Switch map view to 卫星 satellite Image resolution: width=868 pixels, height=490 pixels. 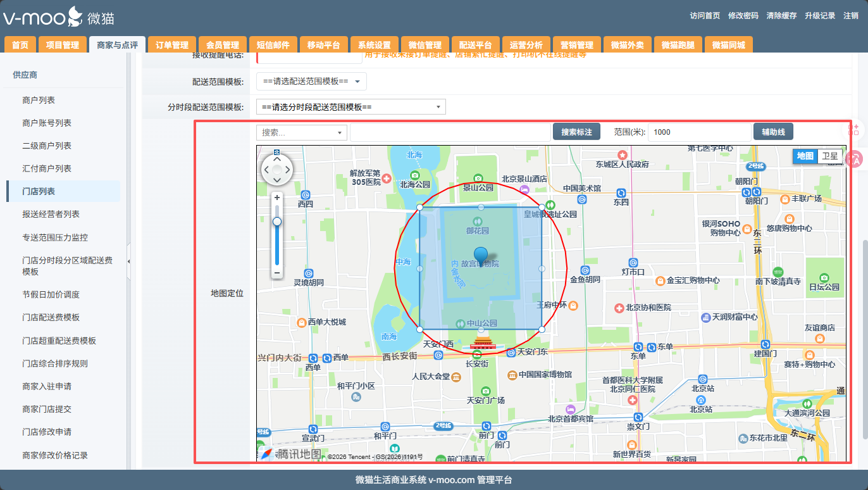pyautogui.click(x=829, y=156)
